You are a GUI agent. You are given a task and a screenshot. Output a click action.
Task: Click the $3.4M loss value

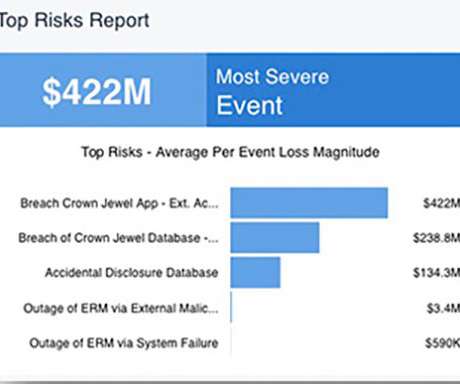click(443, 308)
